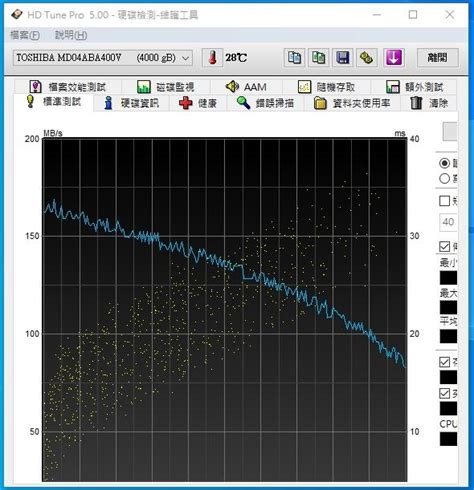The height and width of the screenshot is (490, 474).
Task: Select the second radio button (write)
Action: point(445,179)
